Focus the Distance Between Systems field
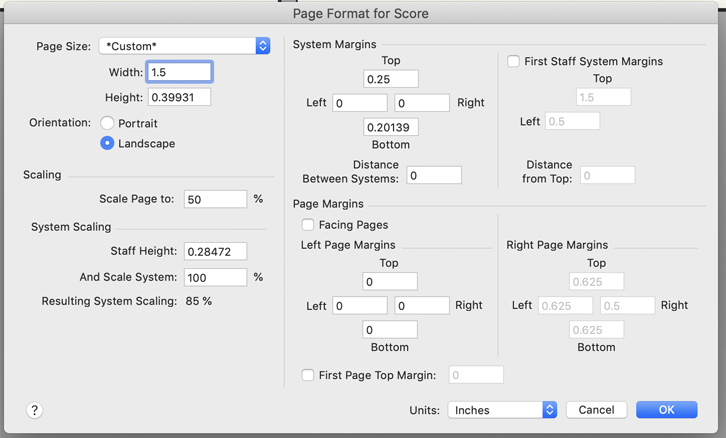Screen dimensions: 726x438 (x=433, y=176)
